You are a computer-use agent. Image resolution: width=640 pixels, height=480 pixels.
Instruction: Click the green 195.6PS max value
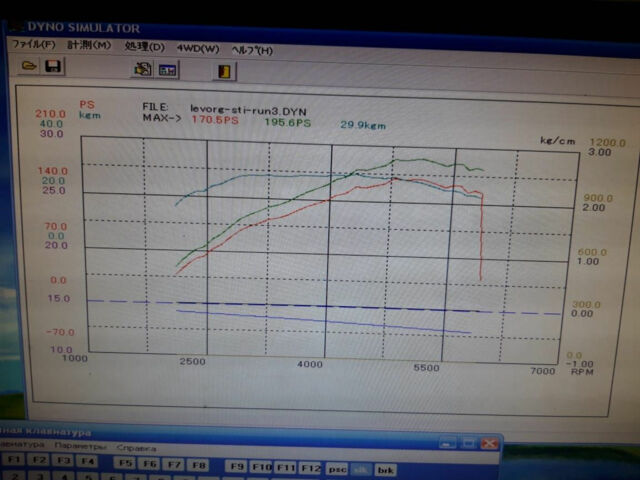287,122
